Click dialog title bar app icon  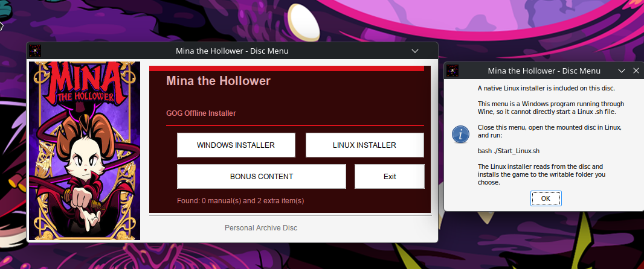click(x=452, y=71)
